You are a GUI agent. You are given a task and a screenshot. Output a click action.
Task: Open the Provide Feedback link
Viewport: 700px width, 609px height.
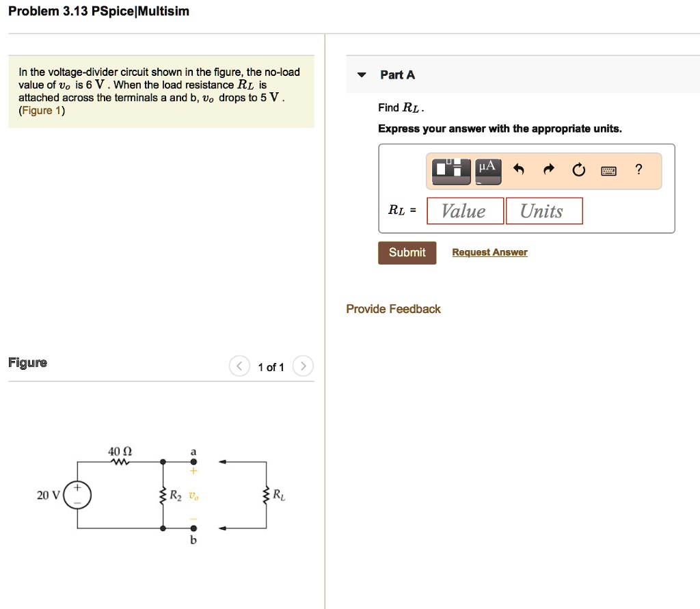click(x=393, y=308)
